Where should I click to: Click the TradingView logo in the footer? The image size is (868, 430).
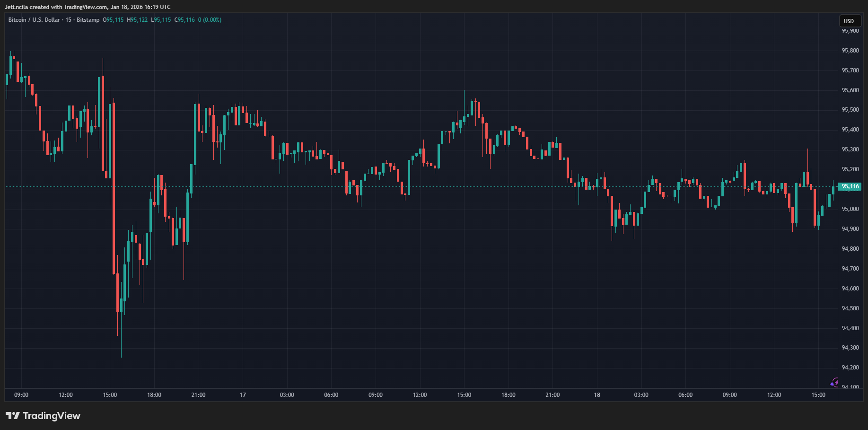click(43, 416)
